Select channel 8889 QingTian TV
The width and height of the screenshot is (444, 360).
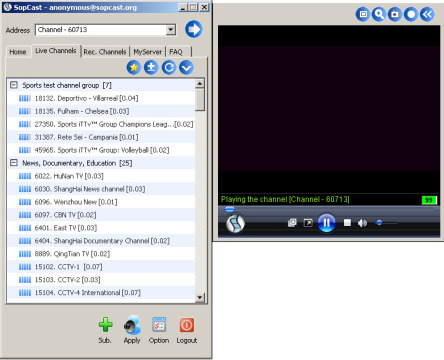[101, 254]
